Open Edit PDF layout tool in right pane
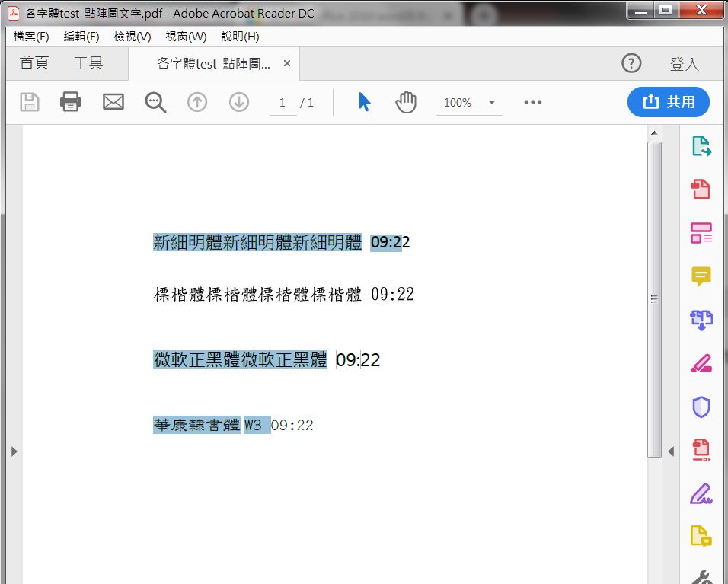Viewport: 728px width, 584px height. tap(701, 232)
